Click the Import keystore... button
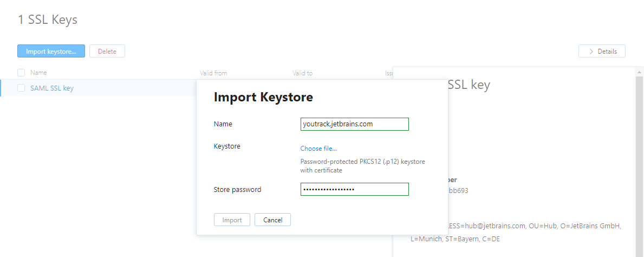The height and width of the screenshot is (257, 644). click(51, 51)
